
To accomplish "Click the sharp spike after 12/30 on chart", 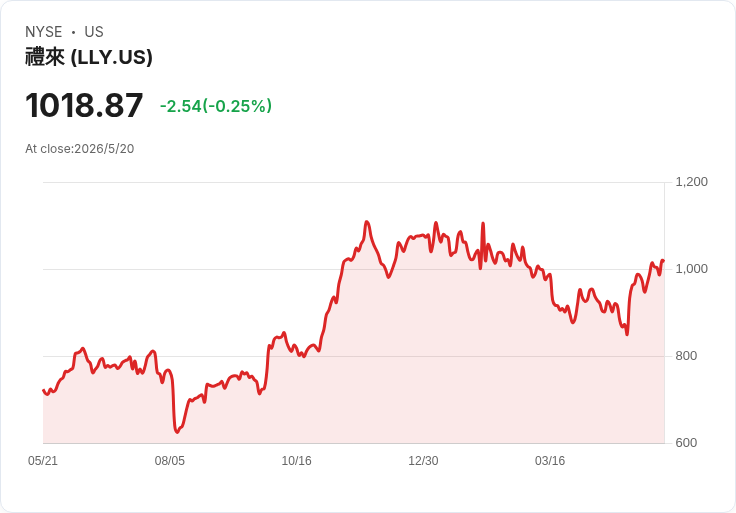I will [483, 224].
